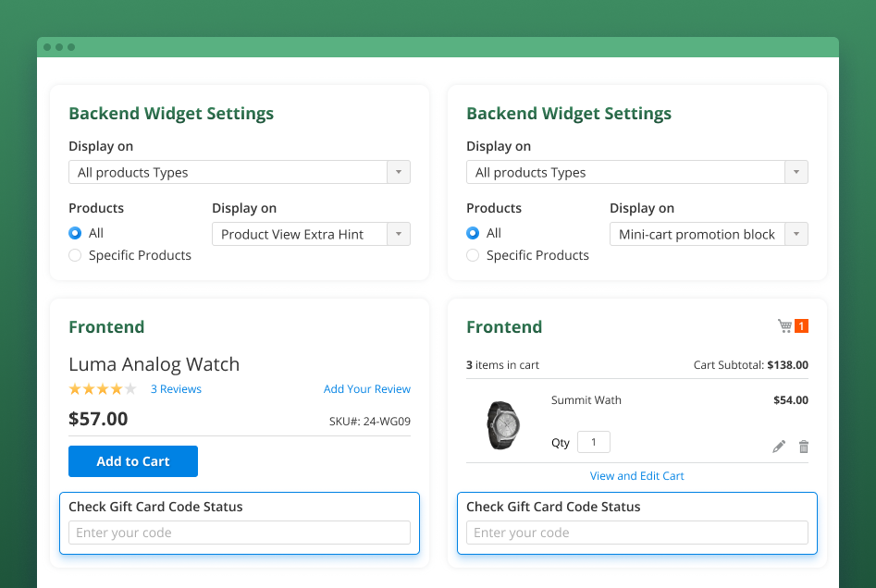The height and width of the screenshot is (588, 876).
Task: Click Add Your Review
Action: tap(367, 388)
